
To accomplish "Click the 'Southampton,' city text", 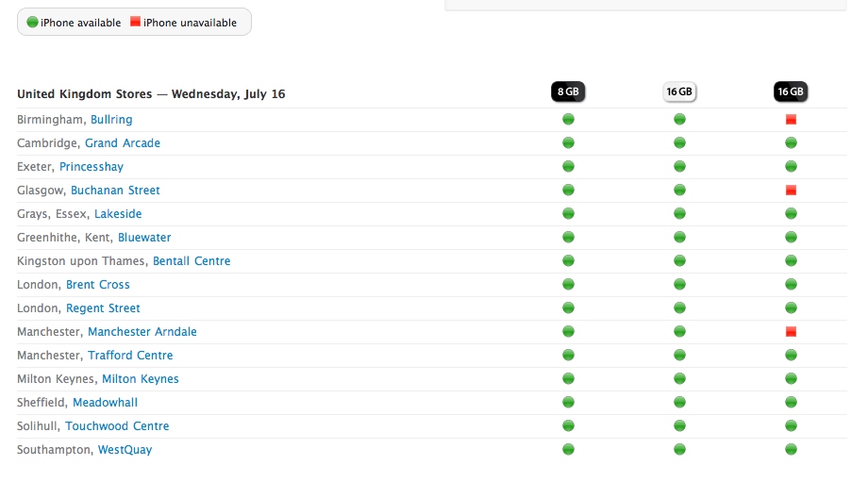I will [56, 450].
